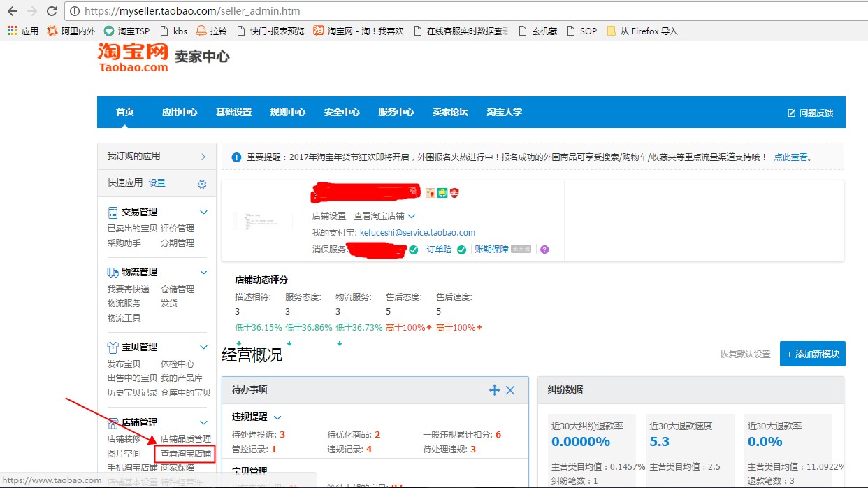Click the purple question mark help icon
This screenshot has width=868, height=488.
pyautogui.click(x=544, y=250)
